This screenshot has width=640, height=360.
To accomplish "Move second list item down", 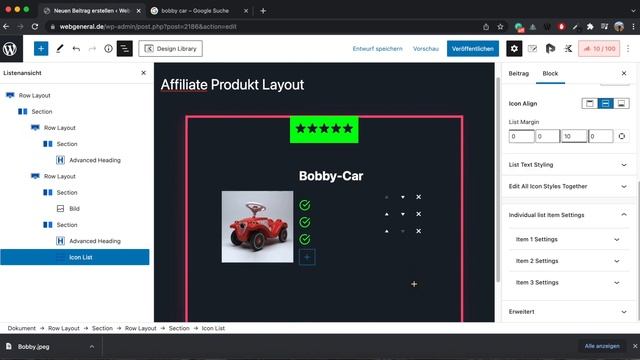I will pos(402,214).
